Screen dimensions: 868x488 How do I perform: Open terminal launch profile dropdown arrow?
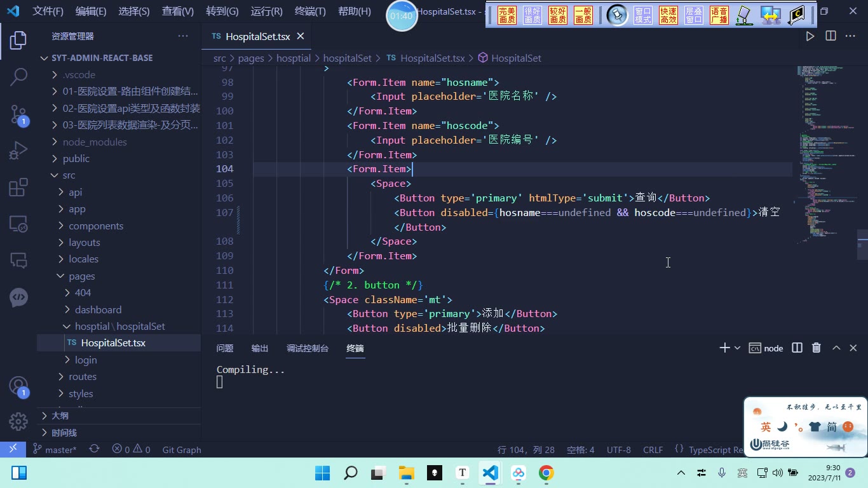point(737,348)
